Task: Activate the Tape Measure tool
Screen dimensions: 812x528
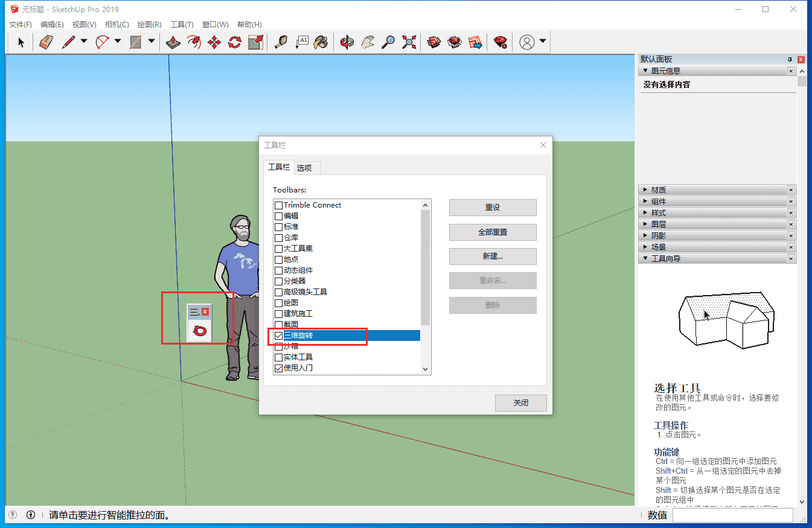Action: (281, 42)
